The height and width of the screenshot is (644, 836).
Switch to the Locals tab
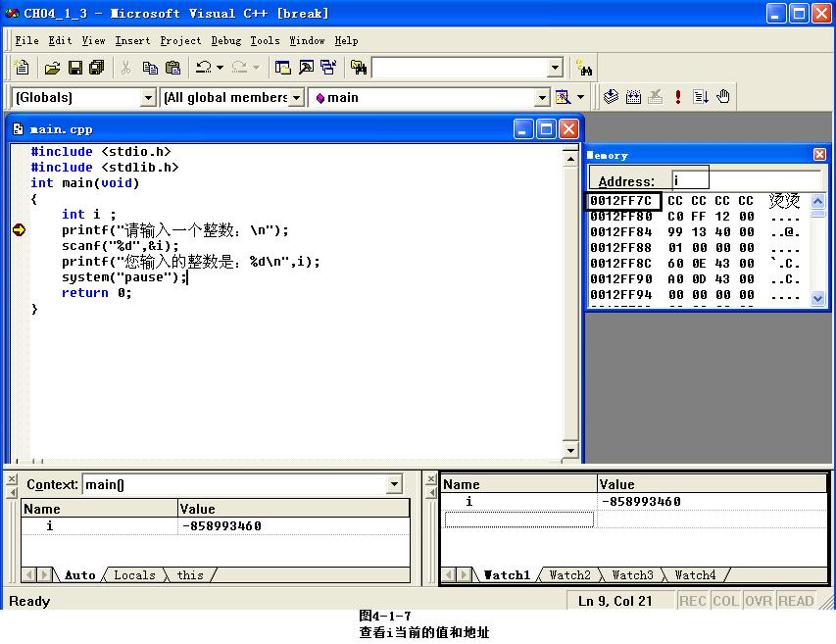tap(134, 575)
